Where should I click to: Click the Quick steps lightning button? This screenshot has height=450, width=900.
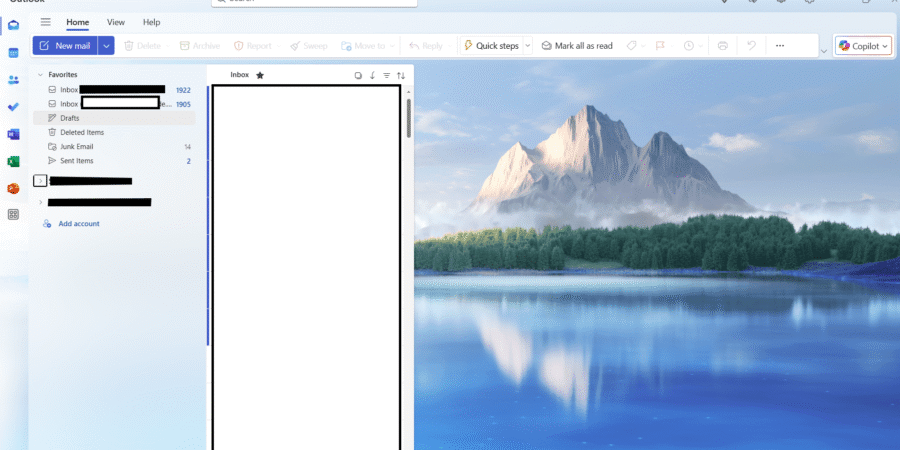point(491,46)
